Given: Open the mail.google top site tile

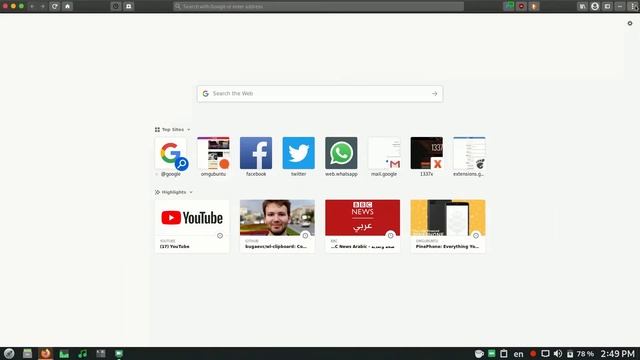Looking at the screenshot, I should point(384,157).
